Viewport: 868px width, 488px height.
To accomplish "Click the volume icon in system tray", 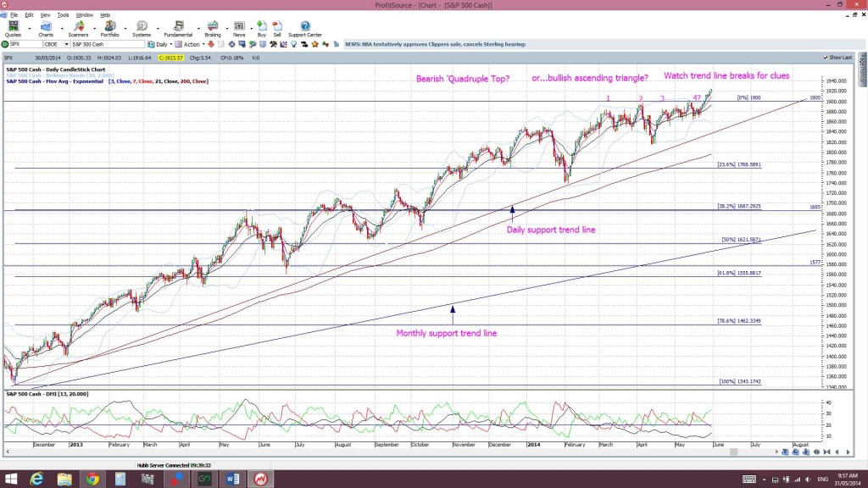I will point(808,480).
